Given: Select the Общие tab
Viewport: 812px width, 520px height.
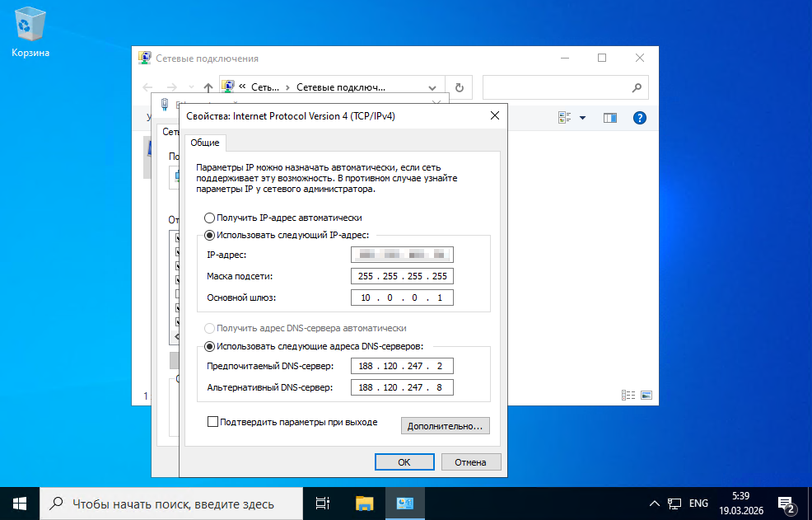Looking at the screenshot, I should coord(205,143).
